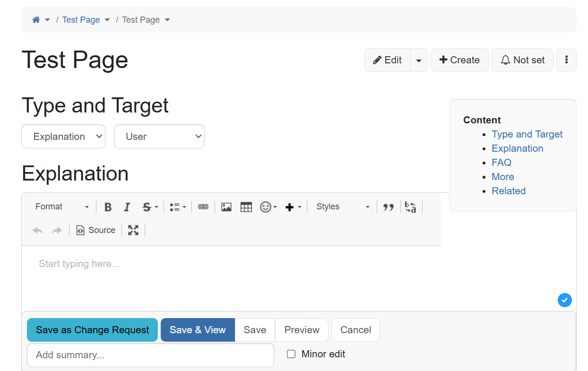Open the Styles dropdown in the toolbar
The width and height of the screenshot is (588, 371).
343,207
